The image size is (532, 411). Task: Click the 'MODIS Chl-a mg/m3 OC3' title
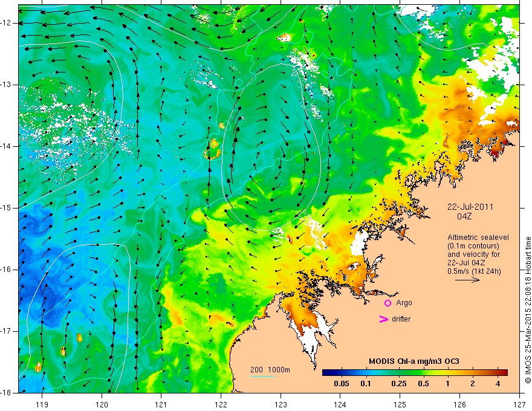click(x=414, y=361)
